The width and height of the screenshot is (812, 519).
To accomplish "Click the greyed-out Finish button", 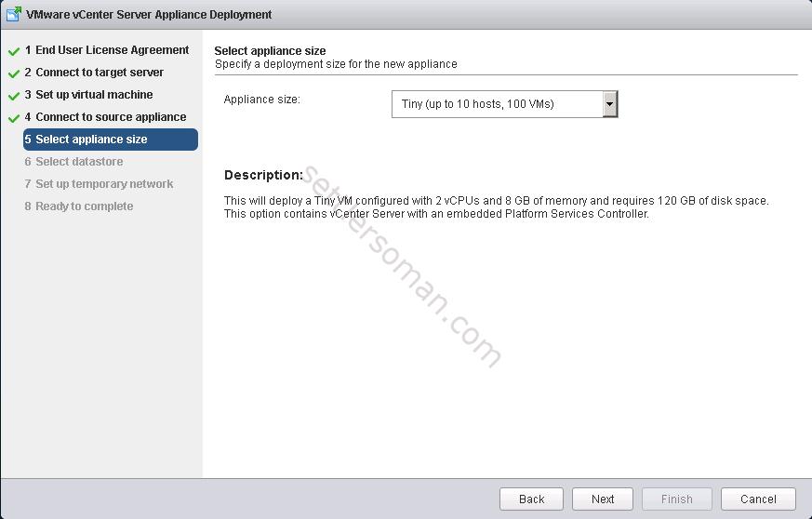I will click(677, 499).
